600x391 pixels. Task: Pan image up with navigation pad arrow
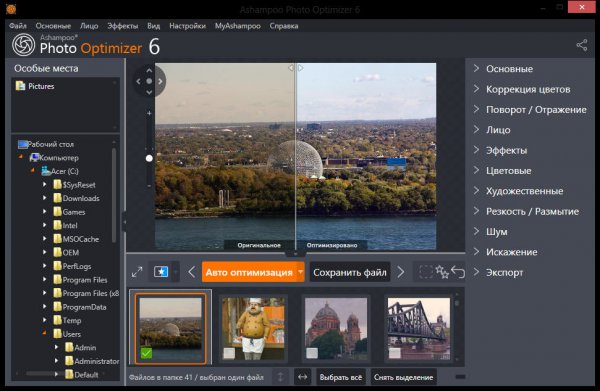click(x=149, y=70)
